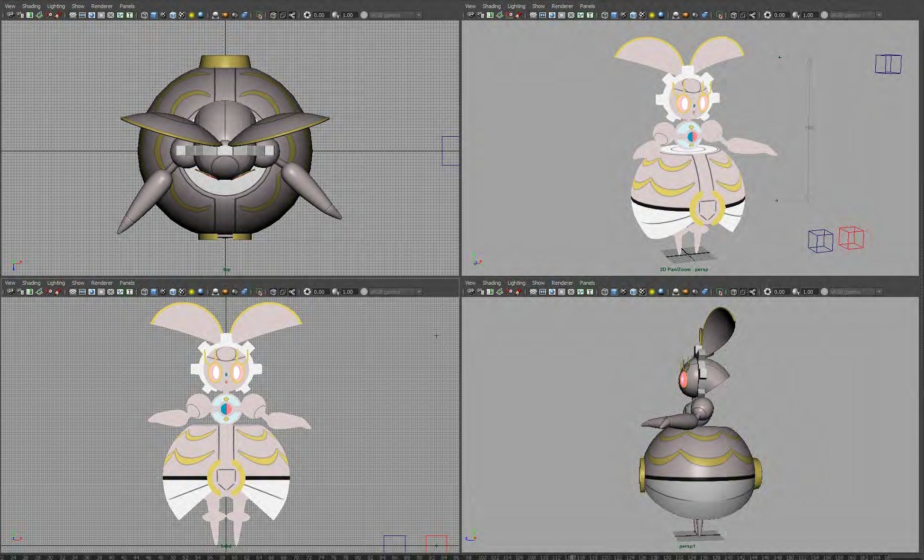Viewport: 924px width, 560px height.
Task: Open Renderer menu in persp1 panel
Action: coord(562,283)
